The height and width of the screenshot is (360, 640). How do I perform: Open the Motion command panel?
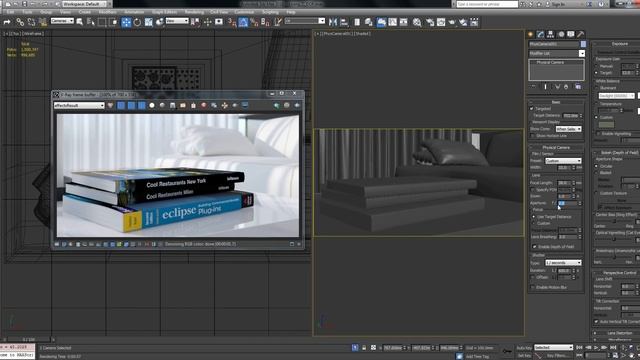click(561, 34)
